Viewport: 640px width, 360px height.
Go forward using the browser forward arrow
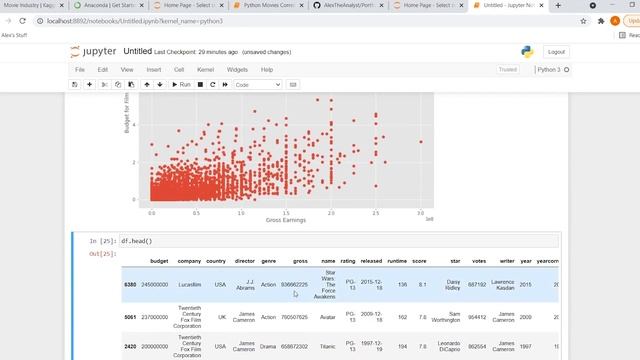point(8,21)
